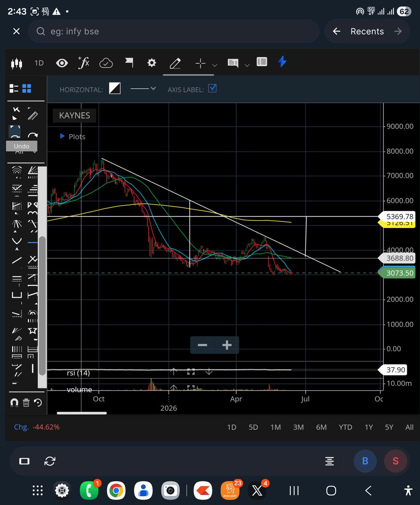Viewport: 420px width, 505px height.
Task: Delete drawings with the trash icon
Action: pos(26,403)
